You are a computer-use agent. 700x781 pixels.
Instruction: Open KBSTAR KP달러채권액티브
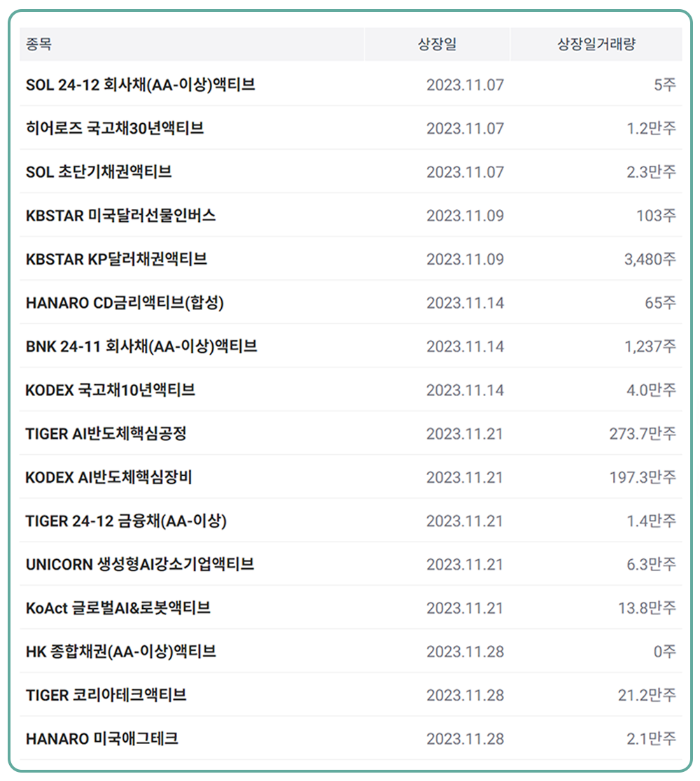coord(116,259)
